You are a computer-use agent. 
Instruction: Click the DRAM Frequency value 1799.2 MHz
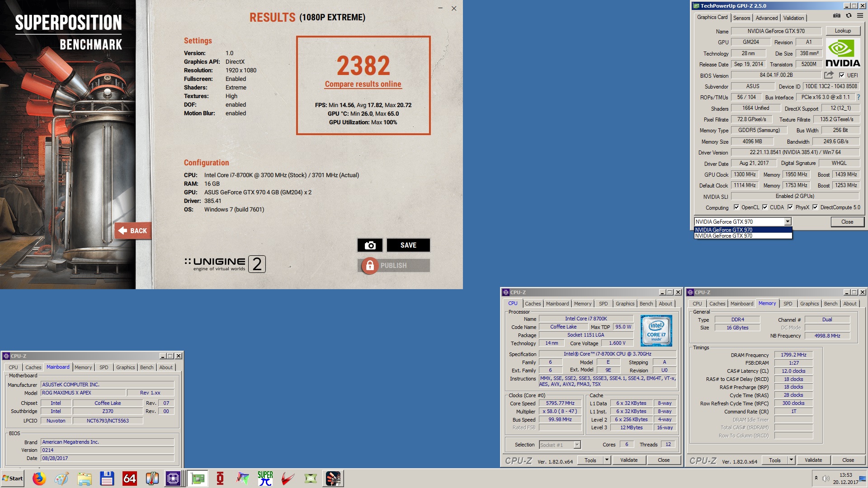coord(793,355)
